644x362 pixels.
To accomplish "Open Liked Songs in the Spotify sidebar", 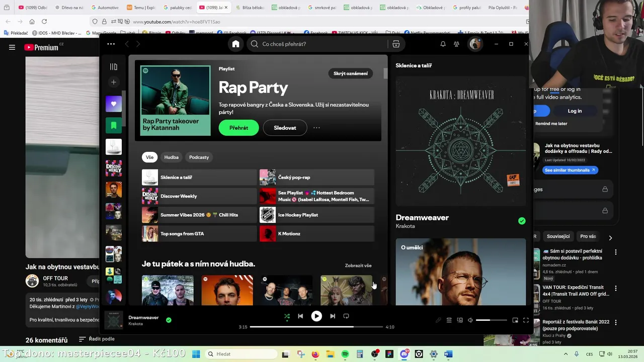I will [114, 104].
